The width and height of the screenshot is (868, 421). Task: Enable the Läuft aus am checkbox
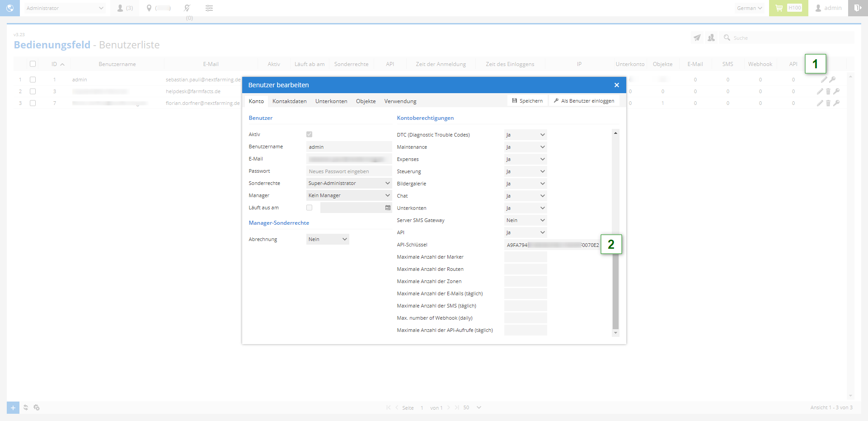(x=309, y=208)
